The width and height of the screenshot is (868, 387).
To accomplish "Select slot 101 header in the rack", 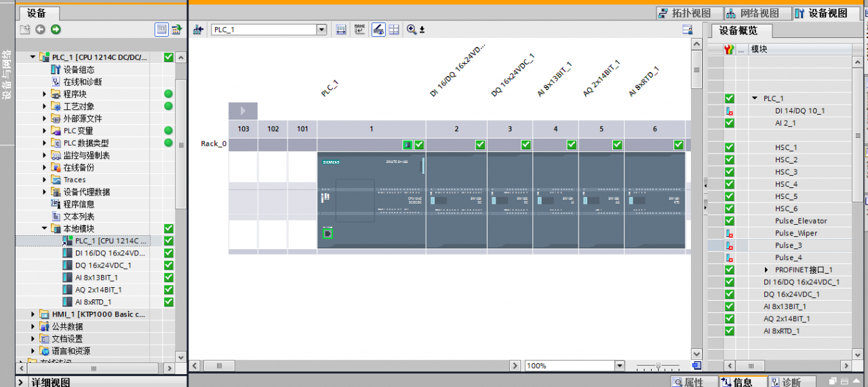I will pyautogui.click(x=302, y=129).
